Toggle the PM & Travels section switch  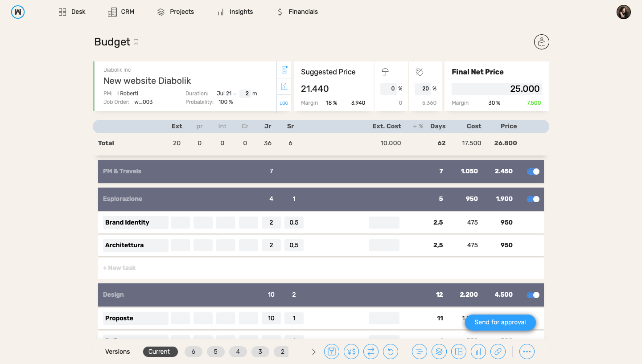(x=533, y=171)
